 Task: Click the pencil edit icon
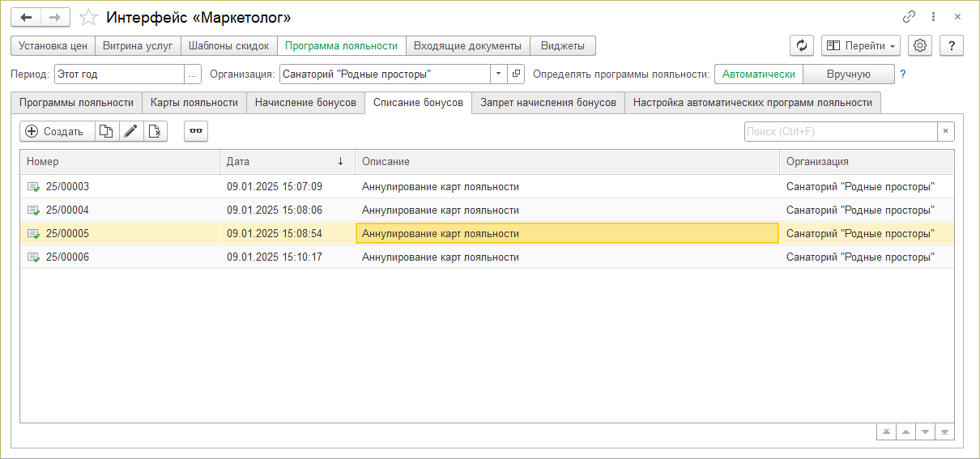click(131, 131)
